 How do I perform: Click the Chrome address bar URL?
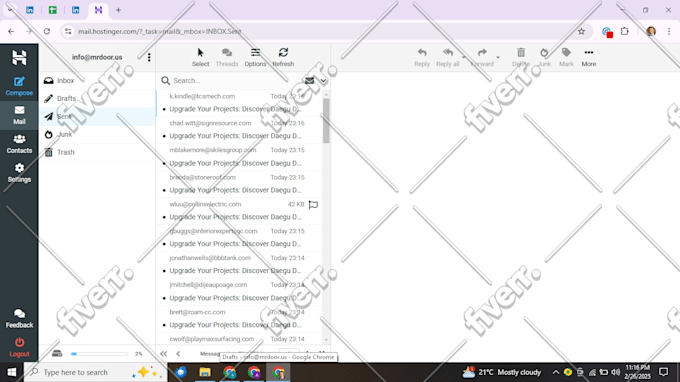tap(160, 31)
